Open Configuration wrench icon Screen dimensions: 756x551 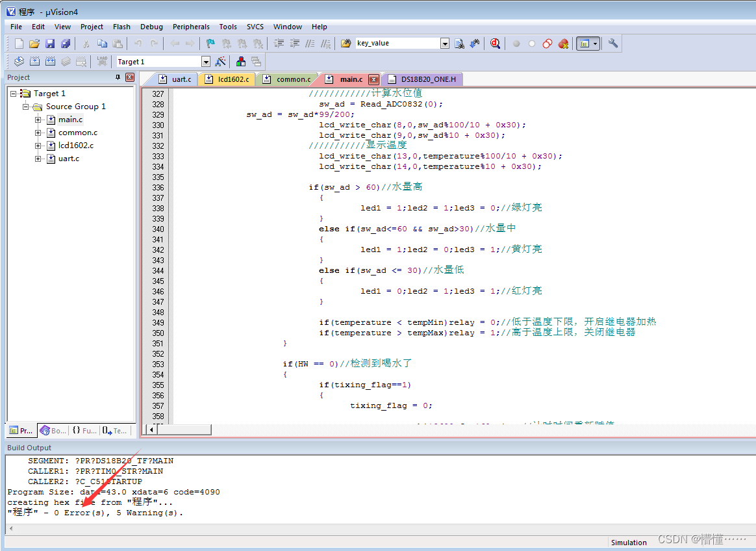tap(613, 44)
